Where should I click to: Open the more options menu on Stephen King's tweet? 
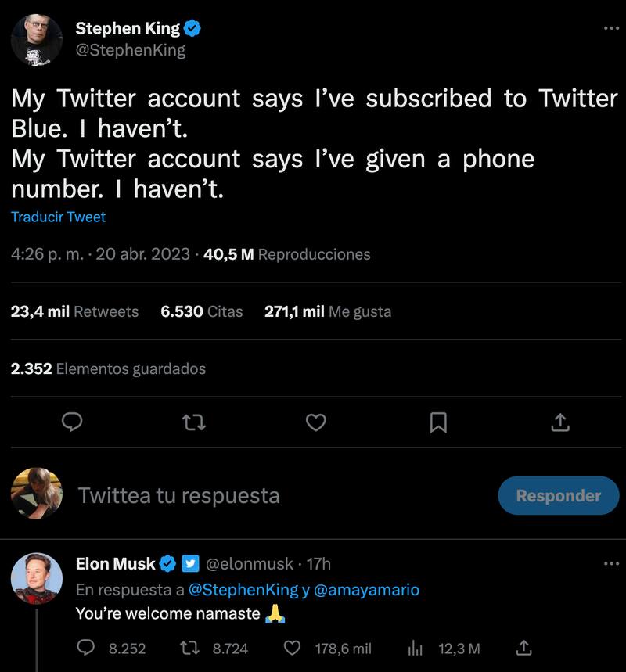(610, 29)
